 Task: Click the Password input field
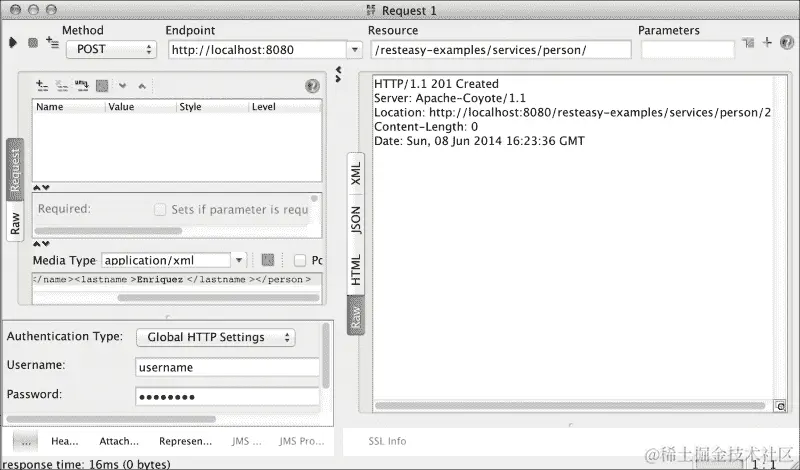[228, 397]
